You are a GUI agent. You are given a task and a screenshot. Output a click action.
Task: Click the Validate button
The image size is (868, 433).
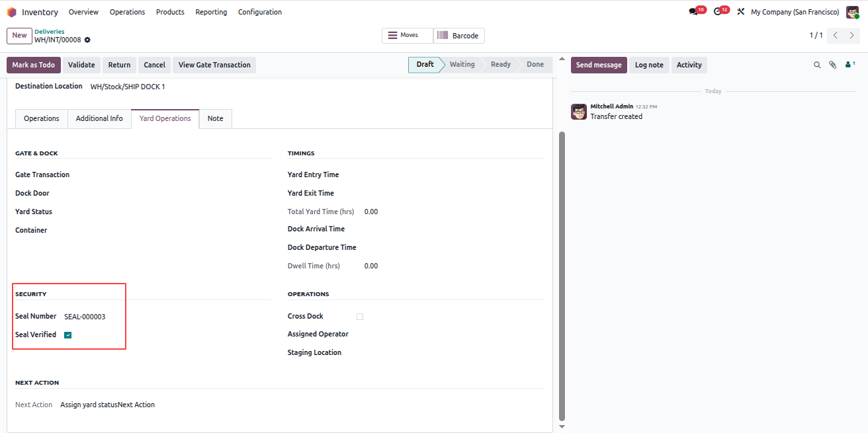pyautogui.click(x=81, y=65)
